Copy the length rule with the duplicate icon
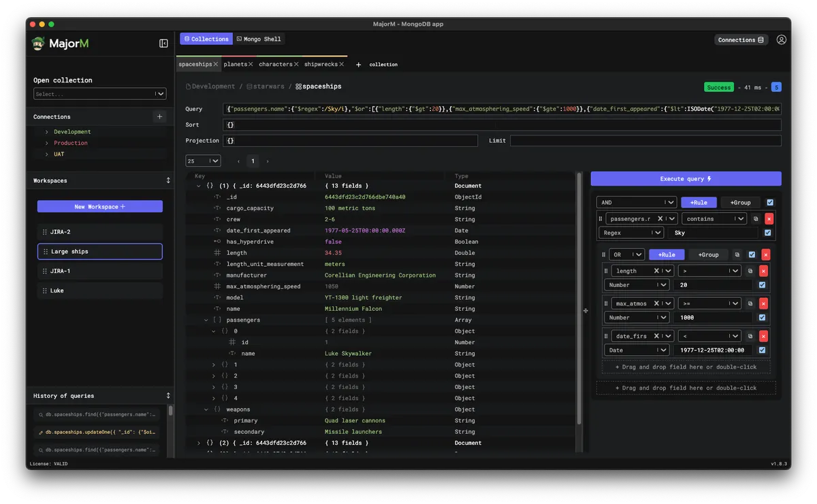817x504 pixels. coord(750,271)
